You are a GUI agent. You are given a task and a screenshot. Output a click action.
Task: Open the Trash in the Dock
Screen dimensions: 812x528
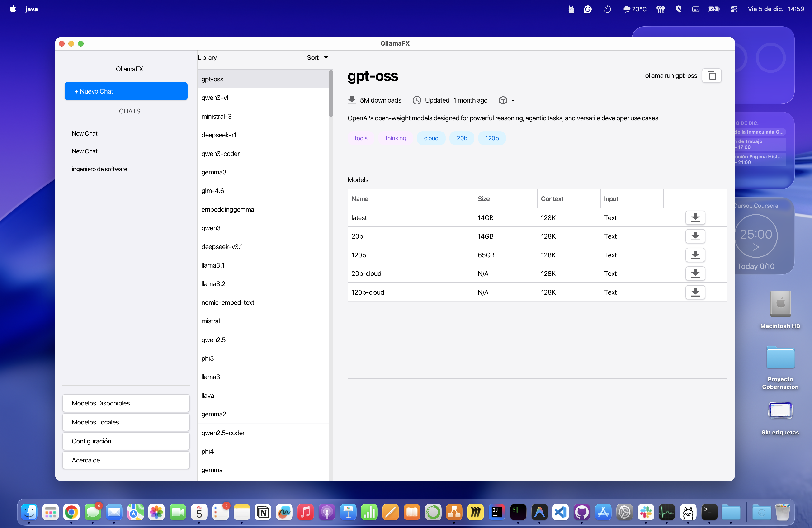click(782, 512)
